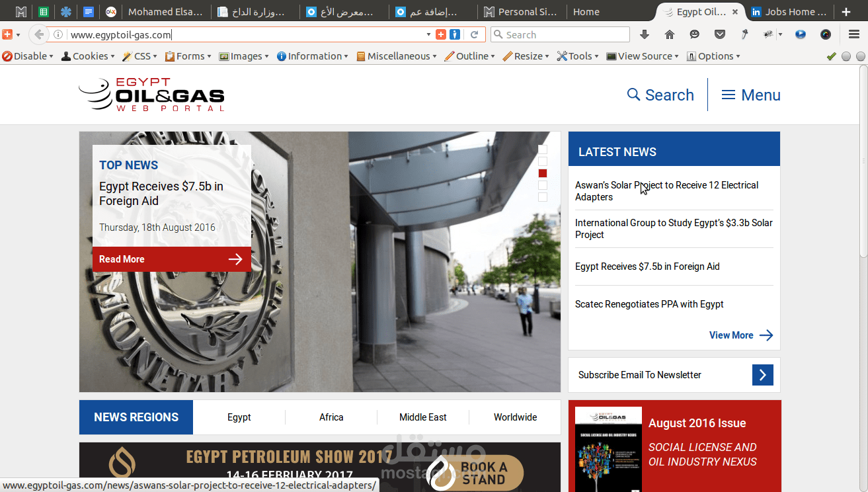
Task: Select the first slideshow indicator square
Action: click(x=542, y=149)
